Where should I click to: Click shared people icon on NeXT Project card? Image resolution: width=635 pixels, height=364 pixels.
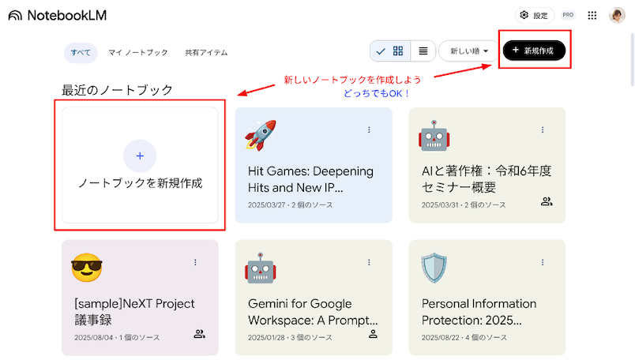coord(199,334)
